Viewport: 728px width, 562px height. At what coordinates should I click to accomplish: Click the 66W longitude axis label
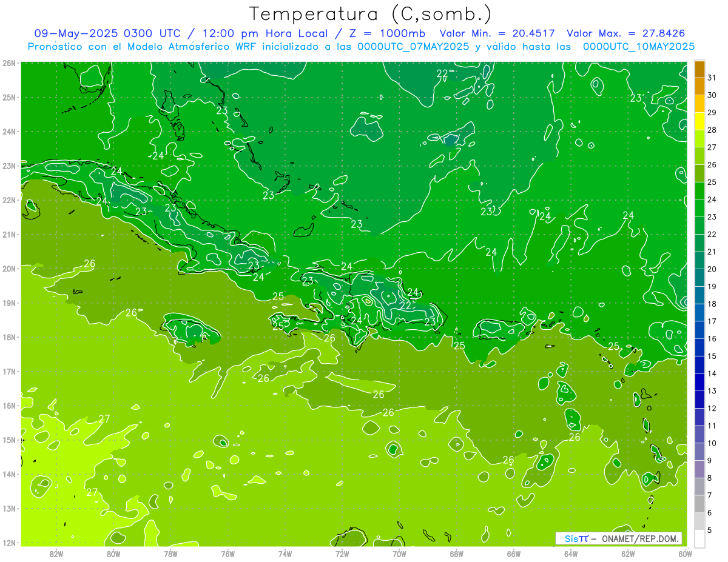coord(513,553)
